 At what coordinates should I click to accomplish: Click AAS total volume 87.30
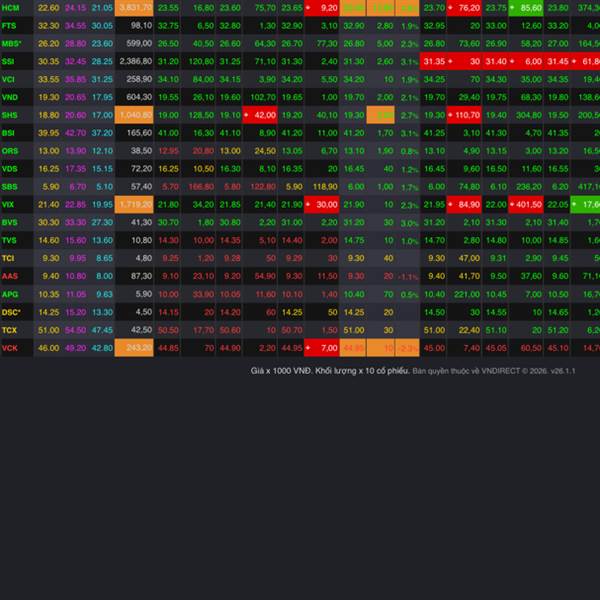tap(142, 276)
